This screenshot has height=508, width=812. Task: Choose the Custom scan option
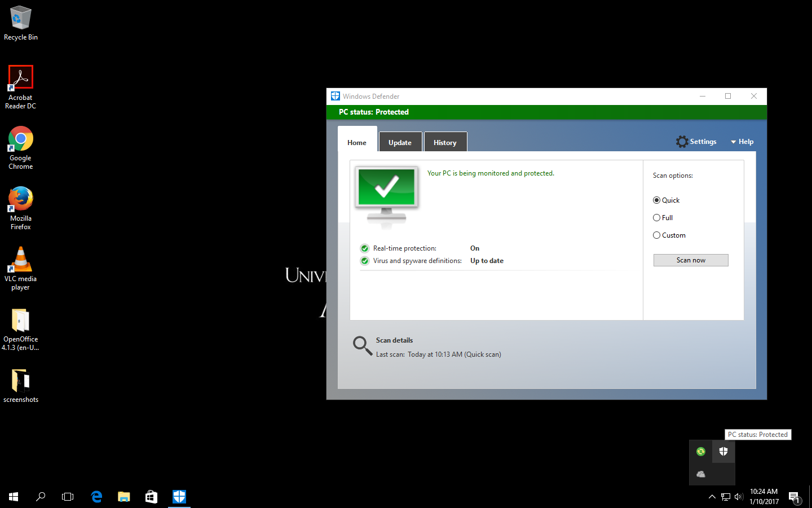click(x=657, y=235)
